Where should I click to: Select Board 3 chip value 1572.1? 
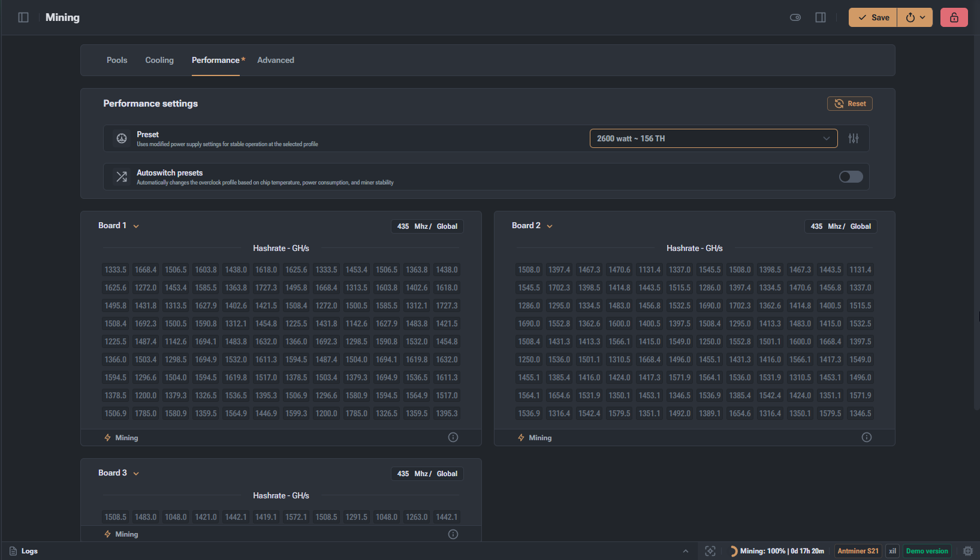click(296, 517)
